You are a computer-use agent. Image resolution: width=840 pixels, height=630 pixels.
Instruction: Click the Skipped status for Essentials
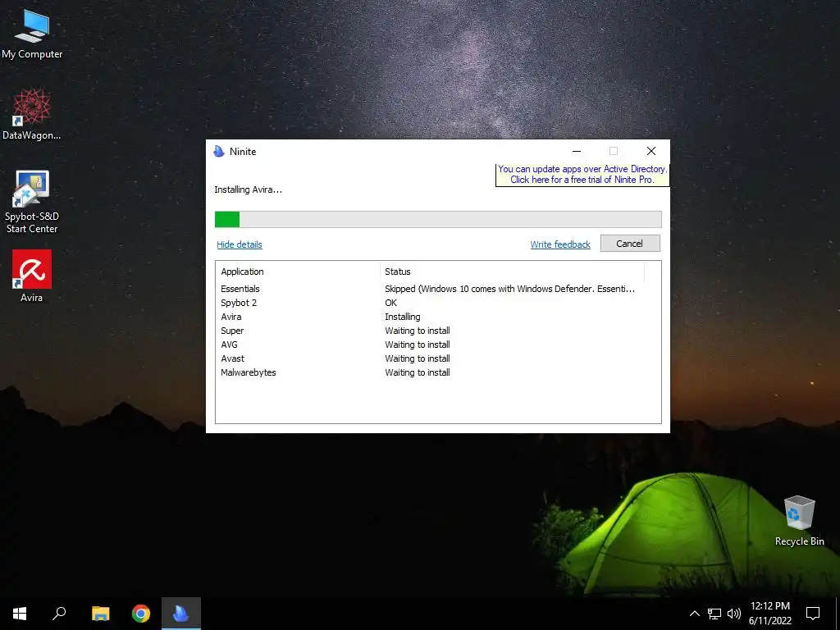(509, 289)
